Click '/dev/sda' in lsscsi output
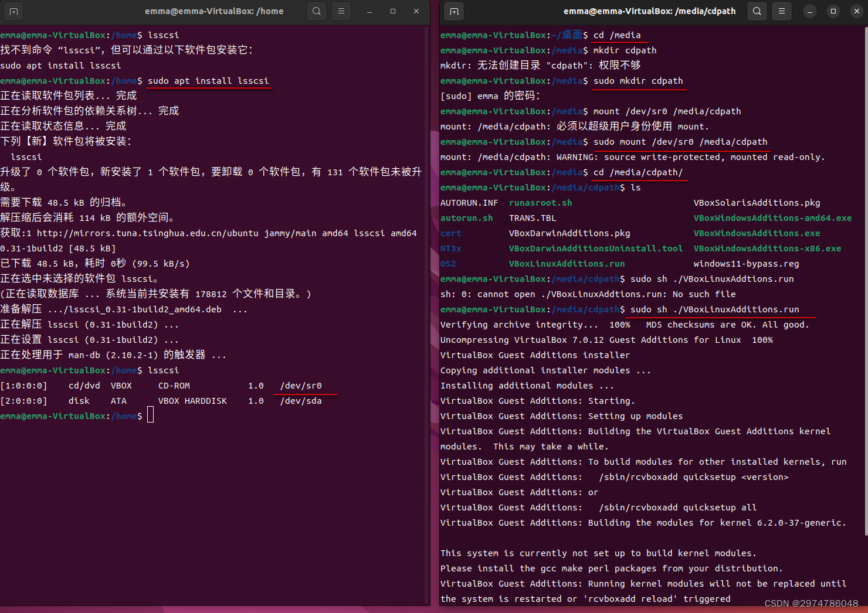 [301, 401]
